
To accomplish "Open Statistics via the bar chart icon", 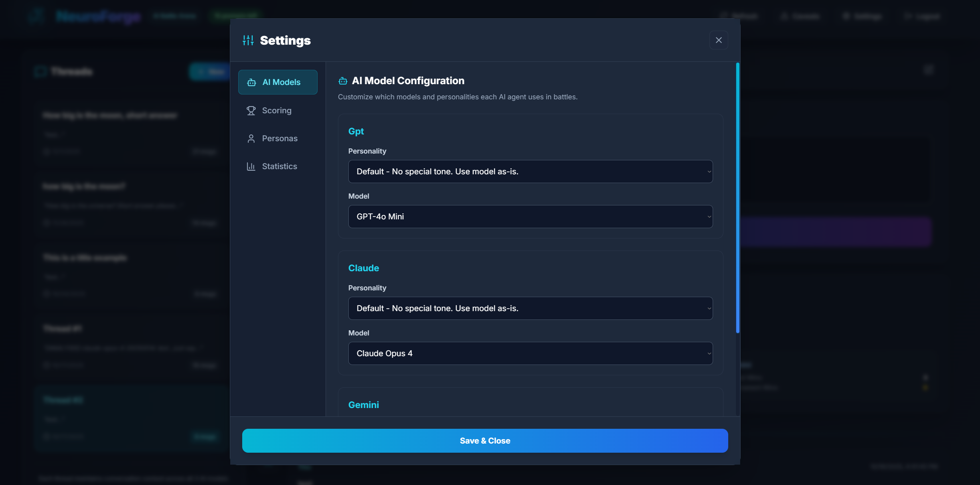I will tap(251, 166).
